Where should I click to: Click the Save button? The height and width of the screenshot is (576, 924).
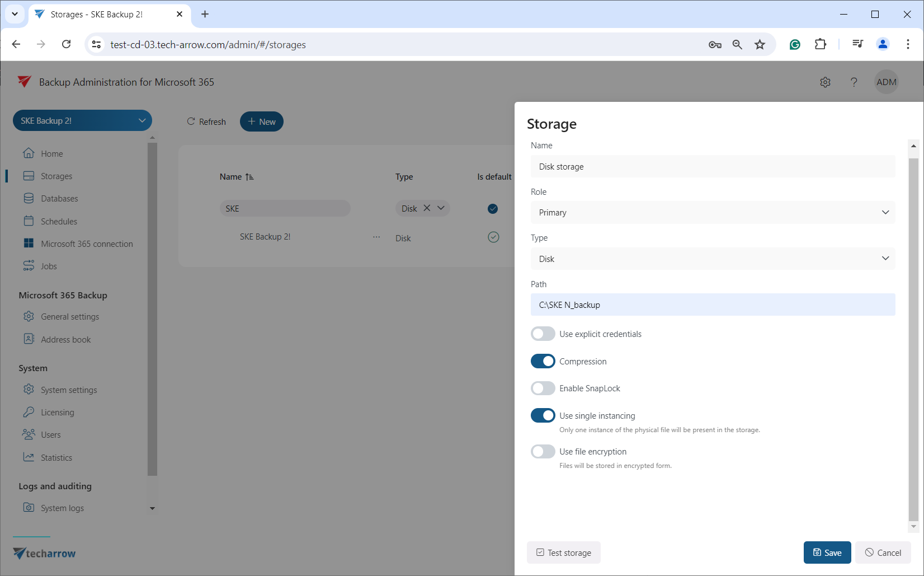click(827, 552)
